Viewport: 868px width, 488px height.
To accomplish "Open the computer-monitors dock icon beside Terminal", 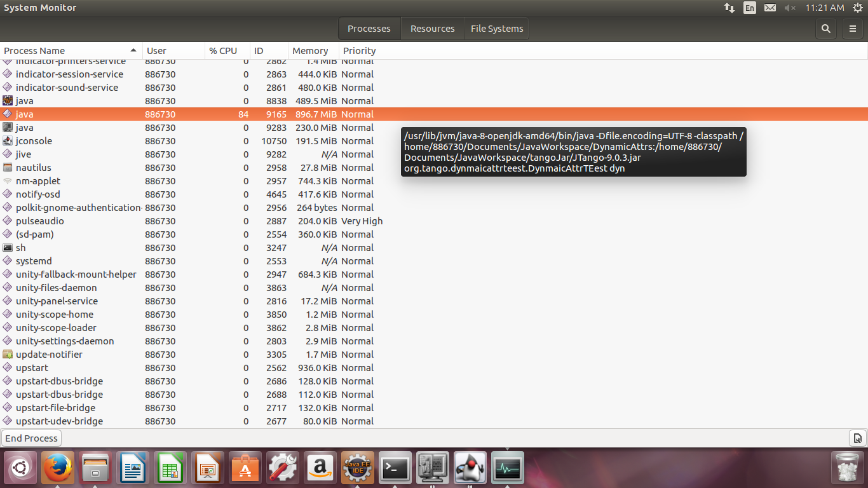I will click(x=433, y=468).
